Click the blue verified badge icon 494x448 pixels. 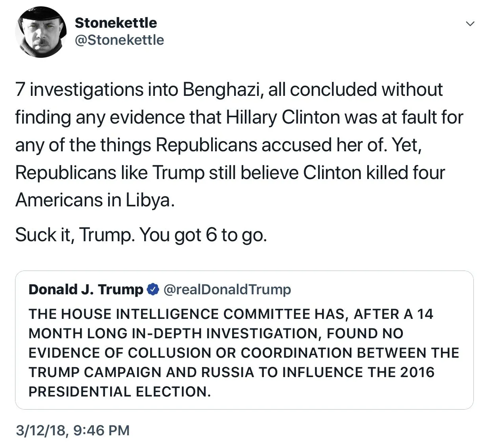(153, 290)
